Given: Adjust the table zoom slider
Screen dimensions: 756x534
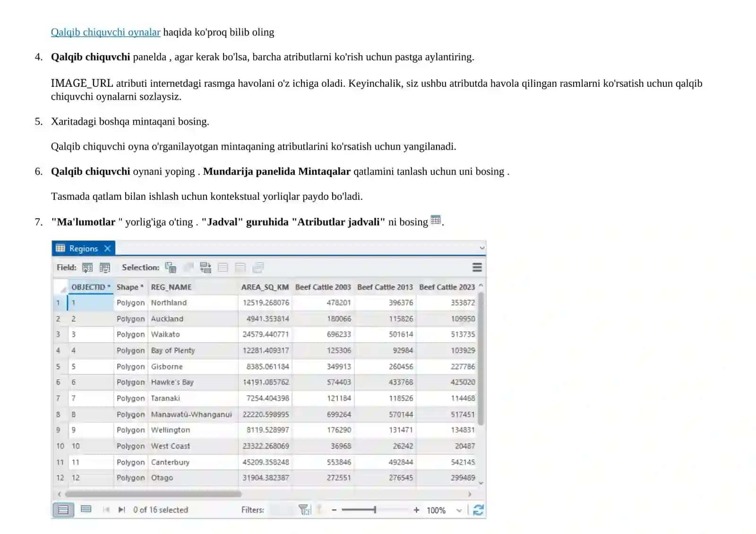Looking at the screenshot, I should 375,510.
